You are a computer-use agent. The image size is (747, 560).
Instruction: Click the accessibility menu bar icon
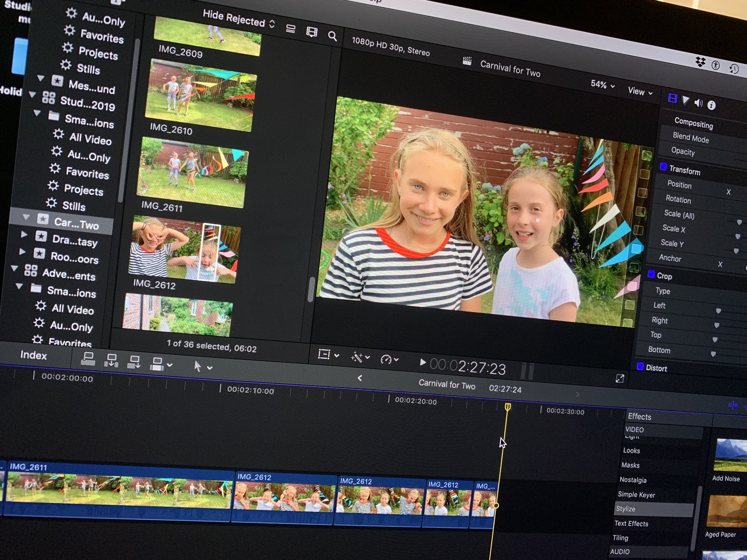click(716, 65)
